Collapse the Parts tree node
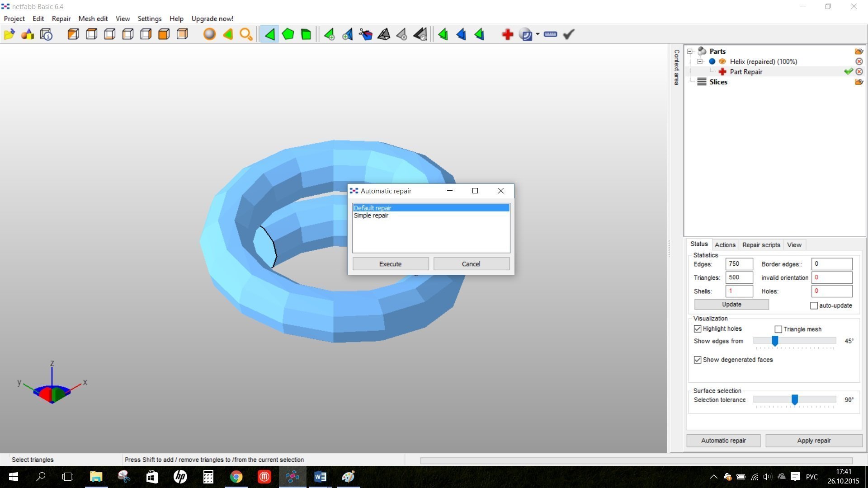Viewport: 868px width, 488px height. [x=690, y=51]
